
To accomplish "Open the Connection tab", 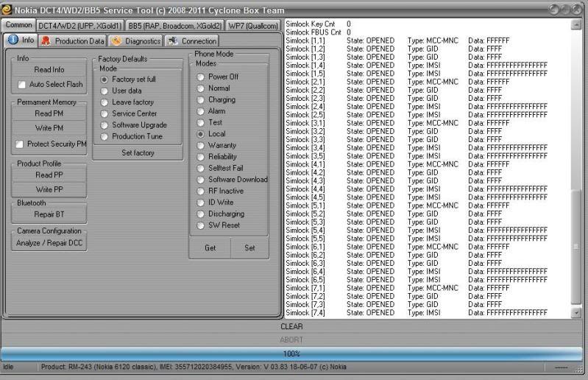I will [x=192, y=41].
